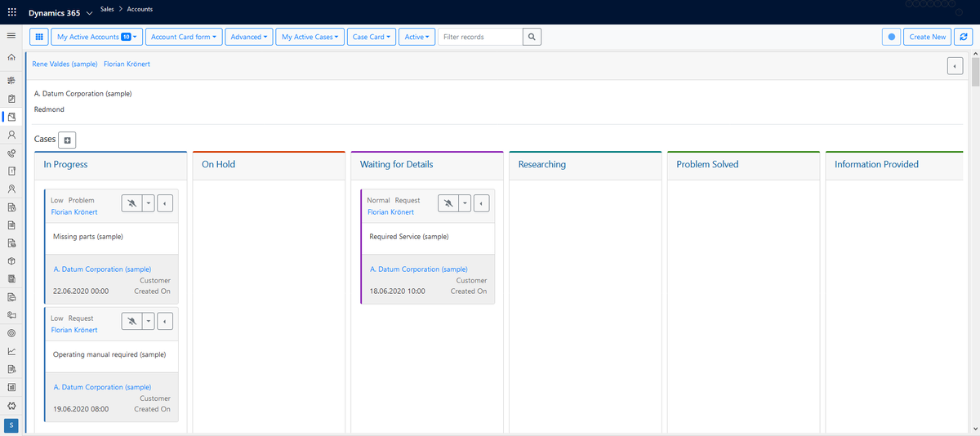
Task: Open Rene Valdes (sample) link
Action: [x=65, y=64]
